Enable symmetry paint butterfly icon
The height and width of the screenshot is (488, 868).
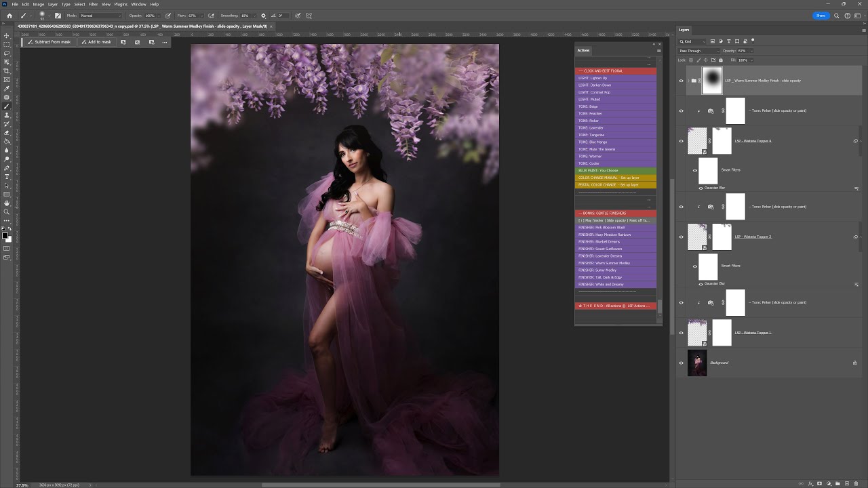[309, 16]
